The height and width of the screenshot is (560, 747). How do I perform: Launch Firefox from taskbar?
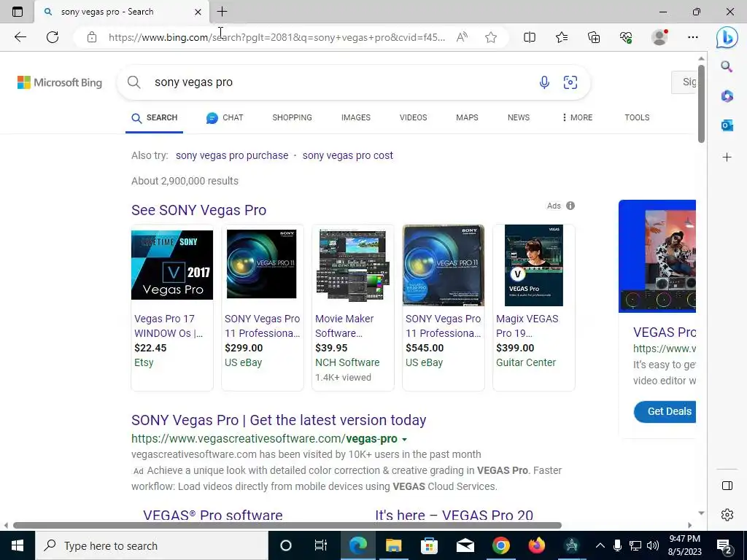(536, 545)
